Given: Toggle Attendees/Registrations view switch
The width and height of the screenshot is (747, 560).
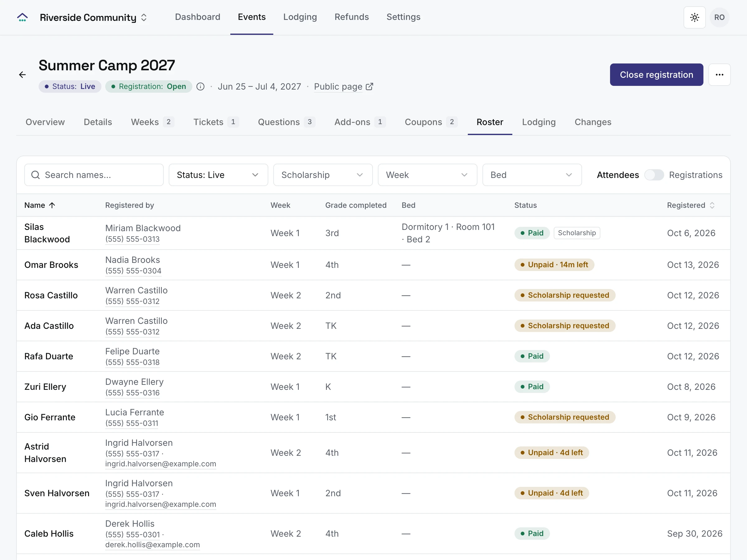Looking at the screenshot, I should 654,175.
